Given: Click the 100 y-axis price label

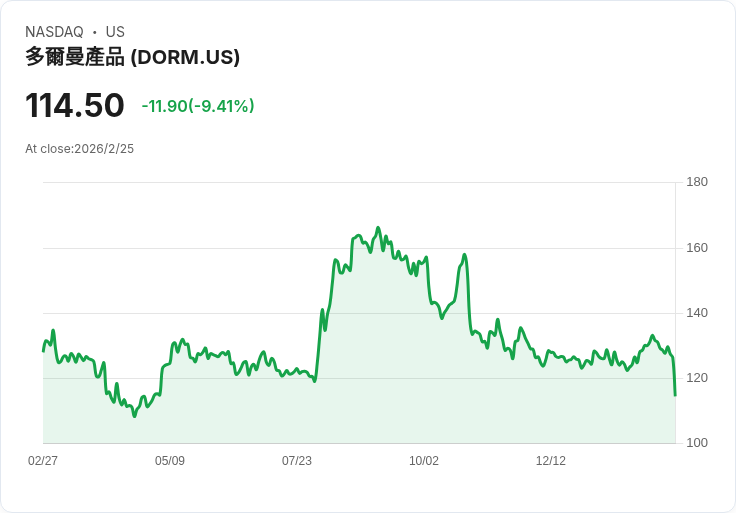Looking at the screenshot, I should coord(697,443).
